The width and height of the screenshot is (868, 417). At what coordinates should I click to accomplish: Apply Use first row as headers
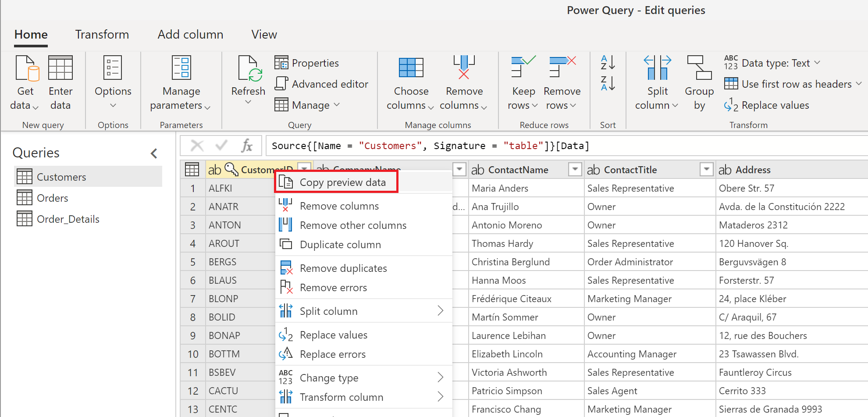coord(793,84)
